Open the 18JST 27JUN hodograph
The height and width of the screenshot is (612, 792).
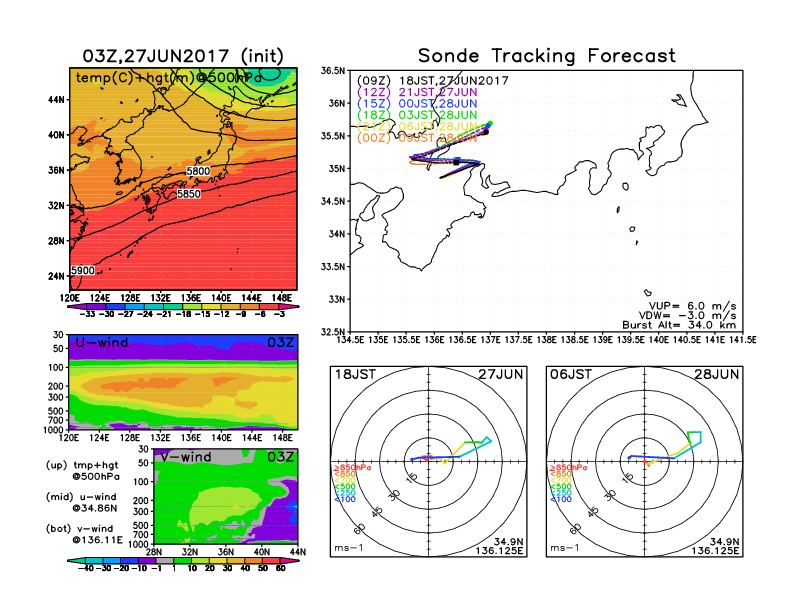[x=429, y=461]
